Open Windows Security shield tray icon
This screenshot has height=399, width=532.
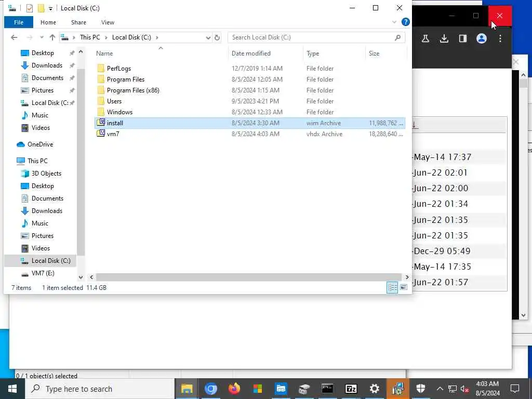pos(421,389)
